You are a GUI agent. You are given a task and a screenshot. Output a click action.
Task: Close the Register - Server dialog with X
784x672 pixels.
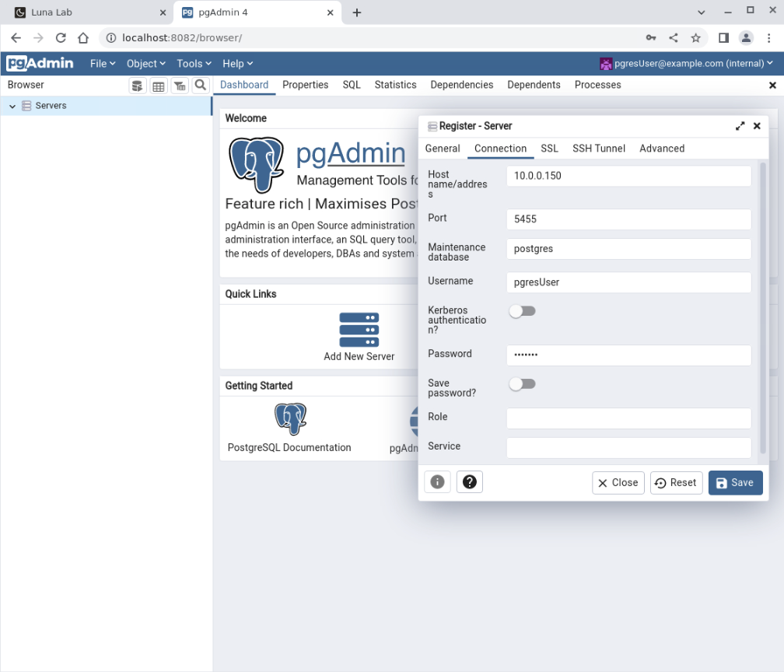[x=757, y=126]
